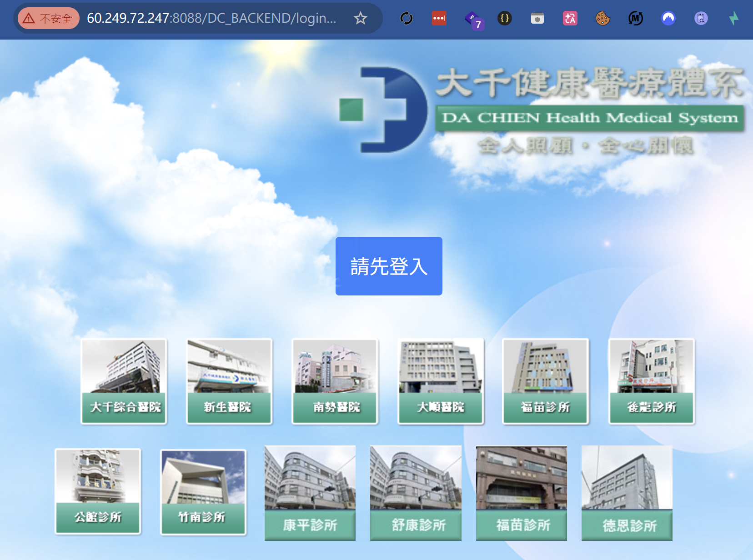Open the 德恩診所 clinic card

[x=627, y=493]
